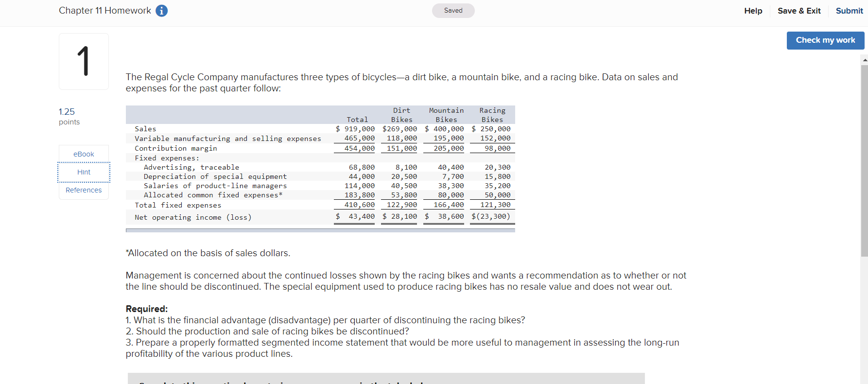
Task: Click the page vertical scrollbar thumb
Action: pyautogui.click(x=864, y=160)
